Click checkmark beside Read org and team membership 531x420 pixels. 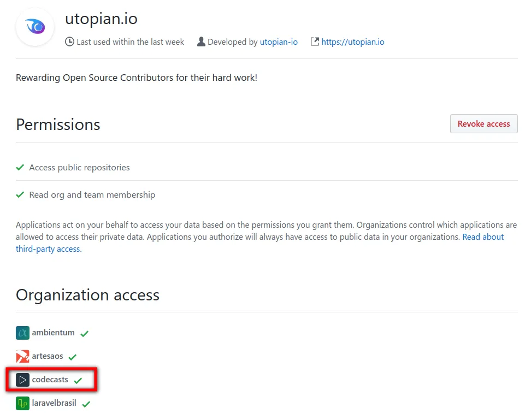tap(20, 194)
